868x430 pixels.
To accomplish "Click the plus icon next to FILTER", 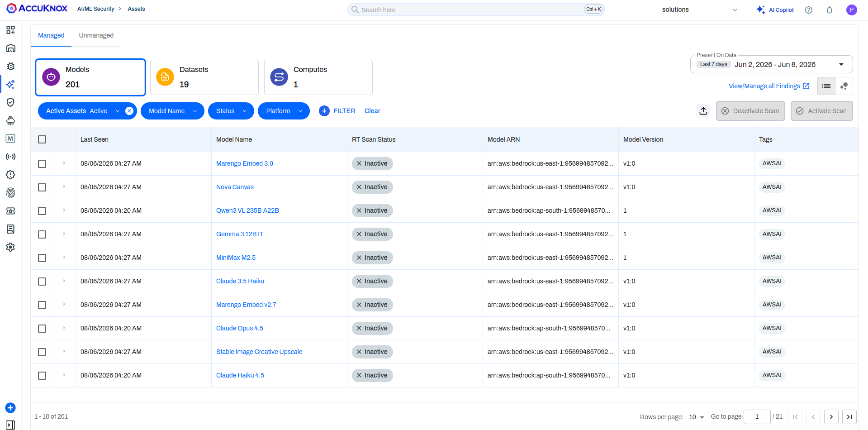I will [324, 111].
